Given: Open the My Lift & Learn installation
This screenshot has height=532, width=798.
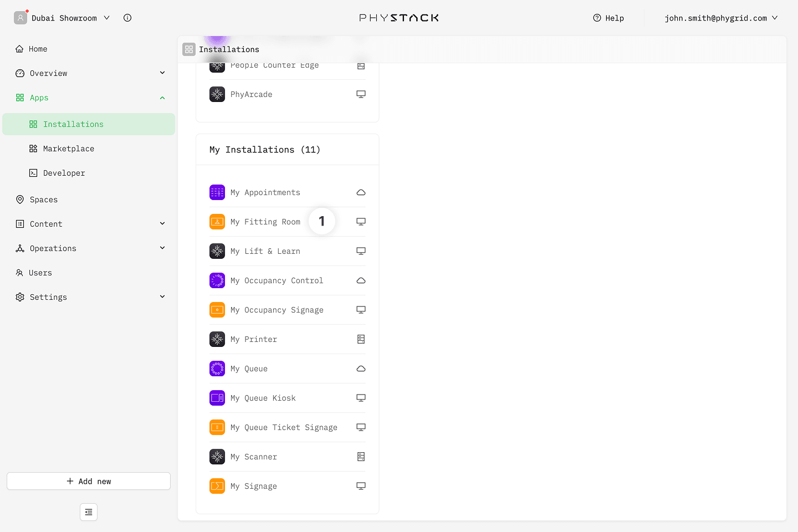Looking at the screenshot, I should 288,251.
